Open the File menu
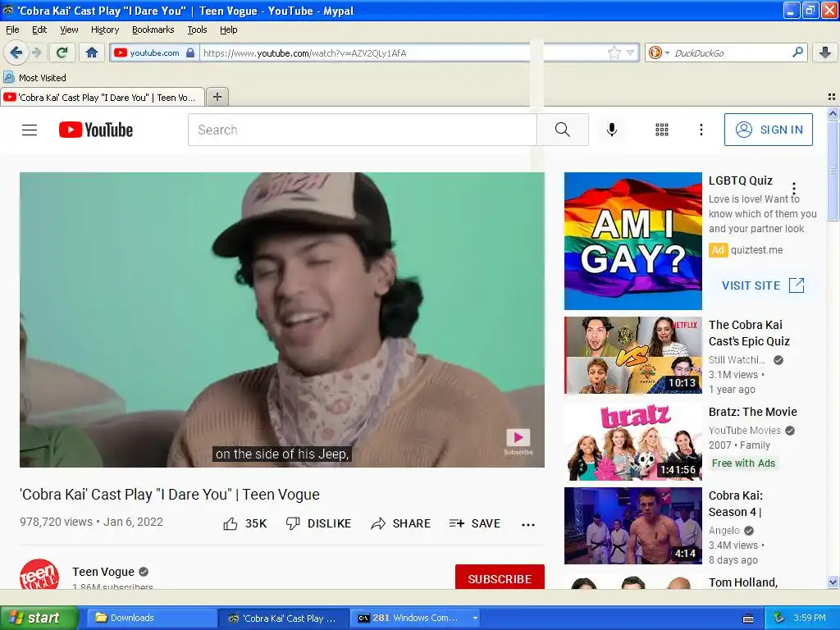Viewport: 840px width, 630px height. pos(12,30)
